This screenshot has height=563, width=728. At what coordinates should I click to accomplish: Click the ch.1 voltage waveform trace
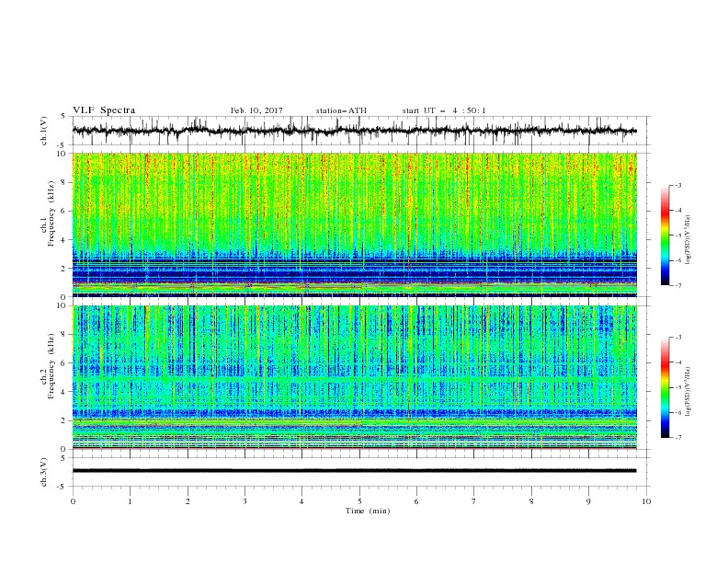click(x=354, y=131)
